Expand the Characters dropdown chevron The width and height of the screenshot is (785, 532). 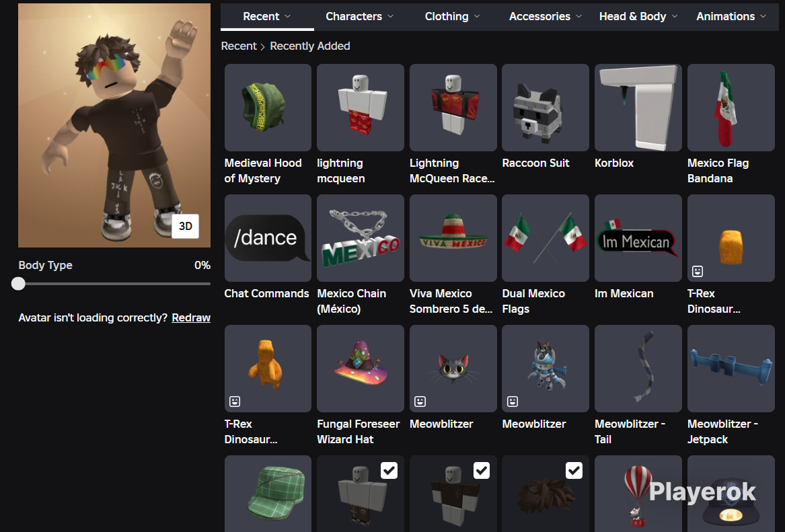(391, 17)
